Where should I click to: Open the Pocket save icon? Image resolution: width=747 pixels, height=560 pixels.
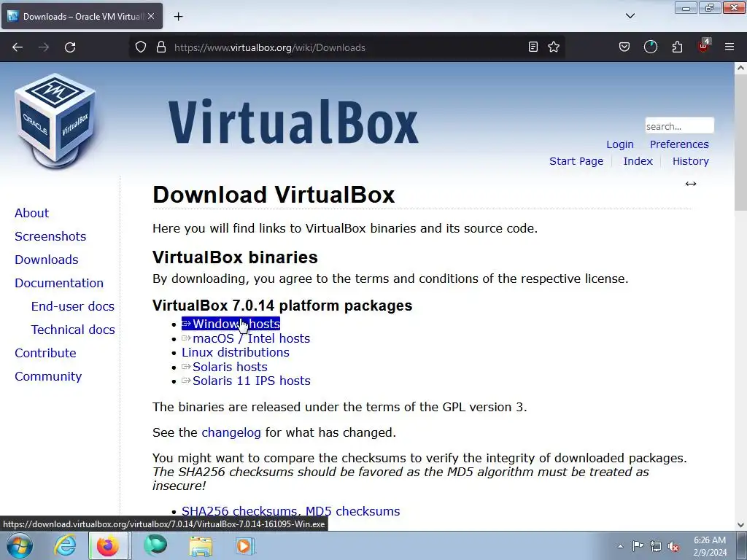[624, 47]
